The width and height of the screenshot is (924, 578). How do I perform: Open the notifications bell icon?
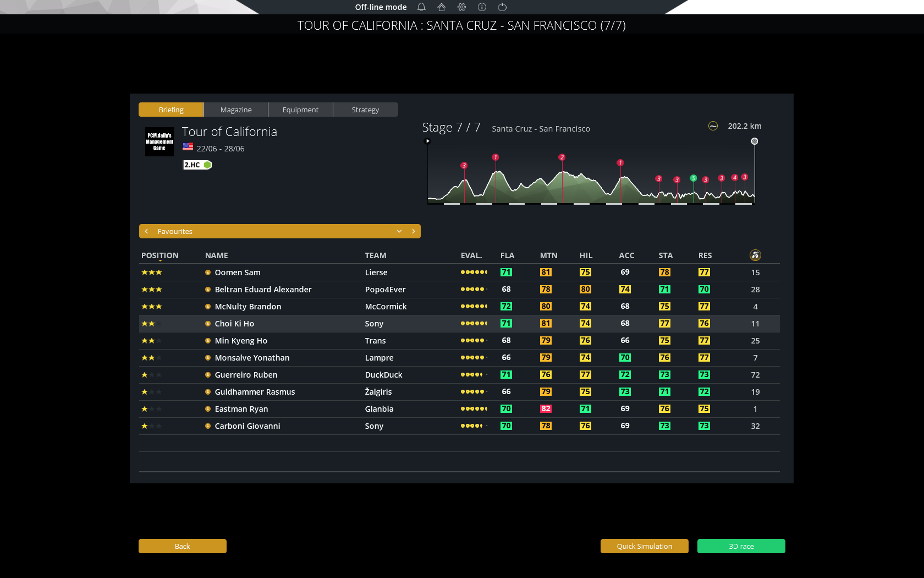click(x=421, y=7)
